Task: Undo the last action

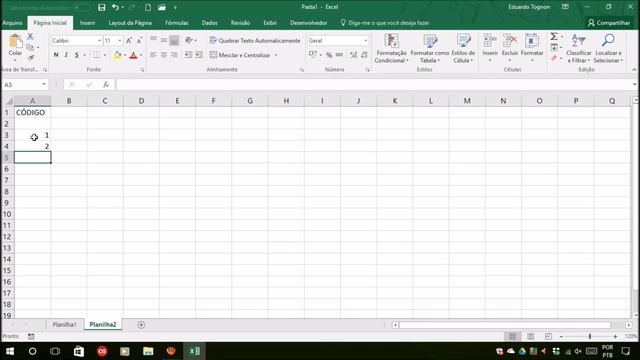Action: coord(116,7)
